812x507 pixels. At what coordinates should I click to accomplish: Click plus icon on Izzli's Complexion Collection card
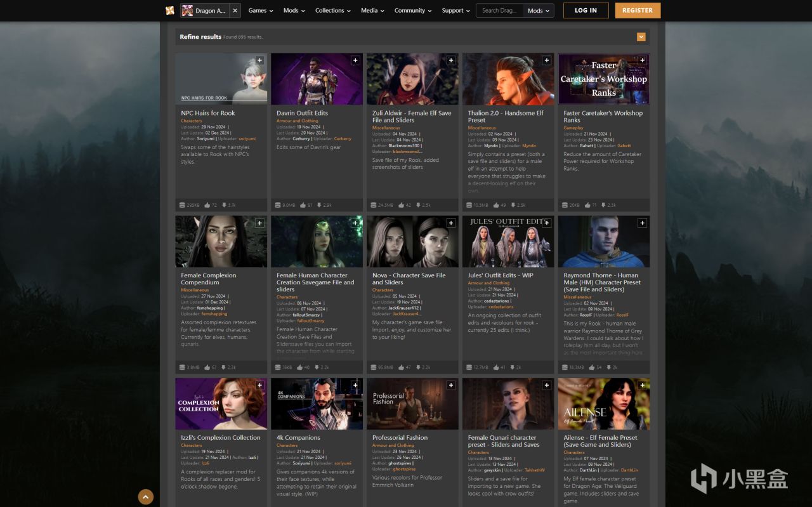pos(259,386)
